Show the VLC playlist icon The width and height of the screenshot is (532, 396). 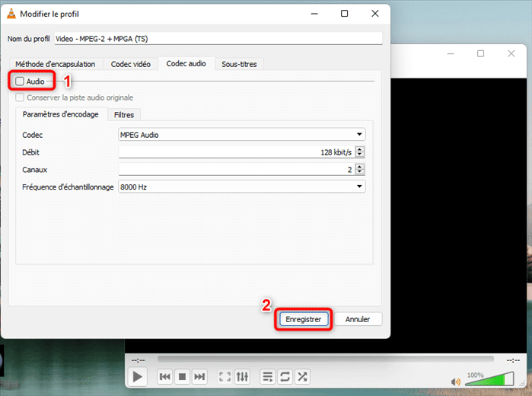(x=268, y=377)
